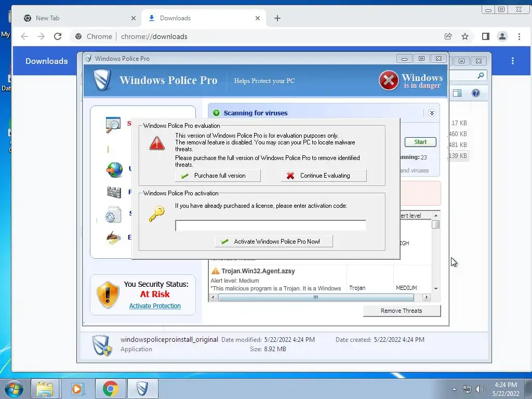Select the 139 KB file row in Explorer
Viewport: 532px width, 399px height.
[x=458, y=156]
